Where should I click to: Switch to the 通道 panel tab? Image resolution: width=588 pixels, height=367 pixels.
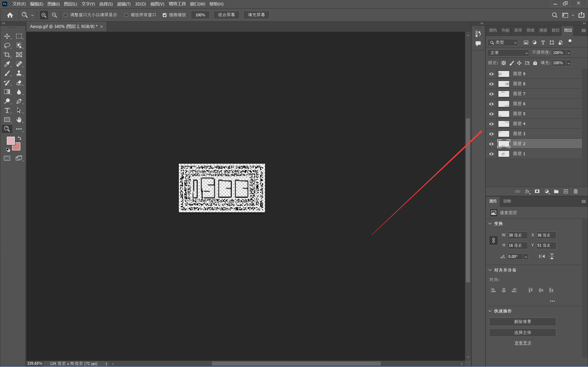[x=543, y=30]
